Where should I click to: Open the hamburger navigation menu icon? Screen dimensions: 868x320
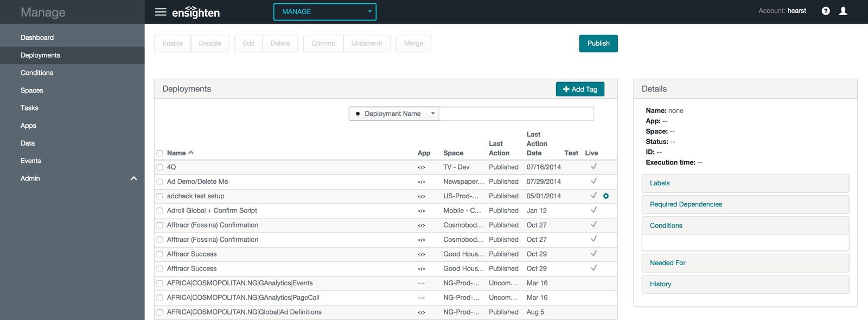pos(161,12)
